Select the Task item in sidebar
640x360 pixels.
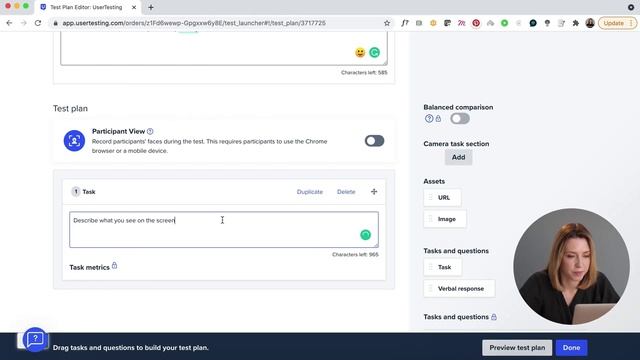pyautogui.click(x=443, y=267)
